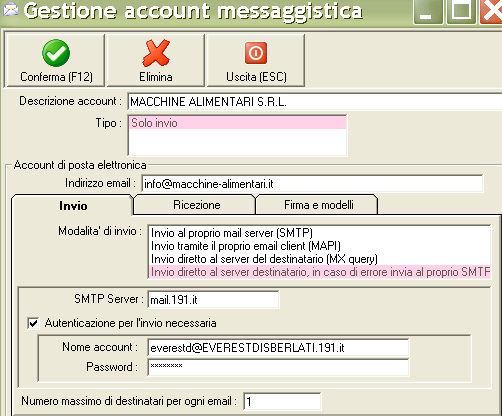Click the Password field
Viewport: 502px width, 416px height.
tap(278, 367)
